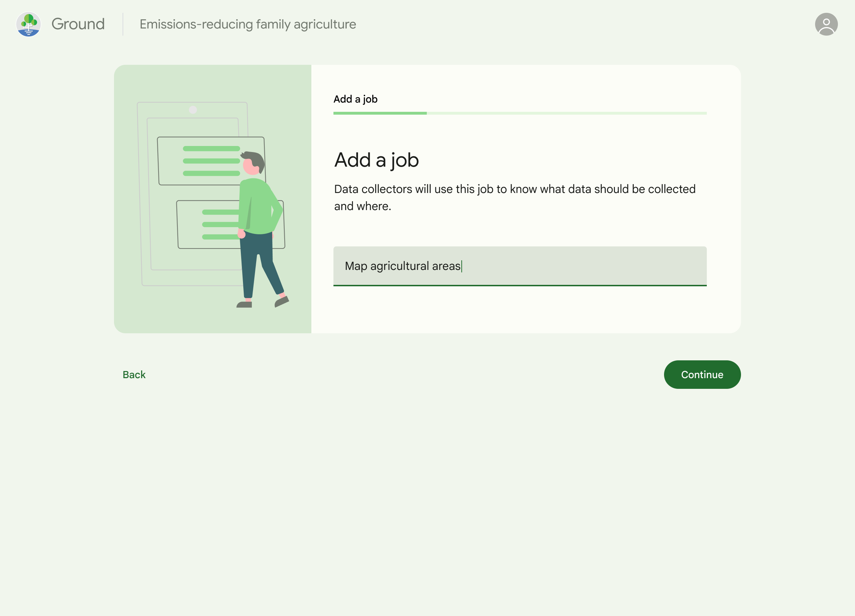Click the Ground tree logo icon
This screenshot has width=855, height=616.
click(28, 24)
